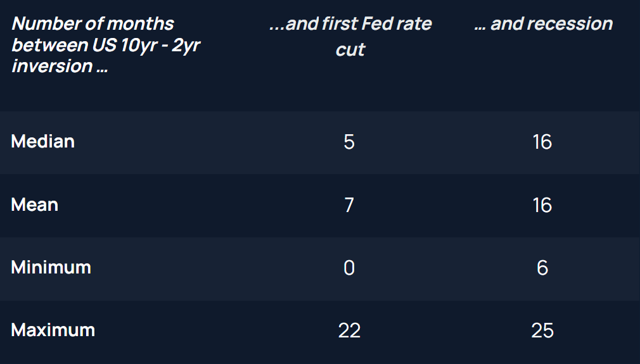Viewport: 640px width, 364px height.
Task: Select Mean Fed rate cut value 7
Action: (x=349, y=205)
